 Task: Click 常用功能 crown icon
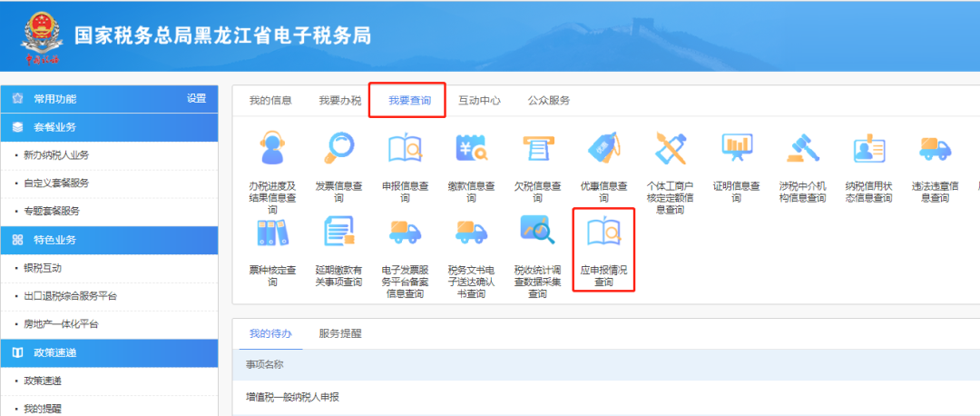click(x=17, y=99)
